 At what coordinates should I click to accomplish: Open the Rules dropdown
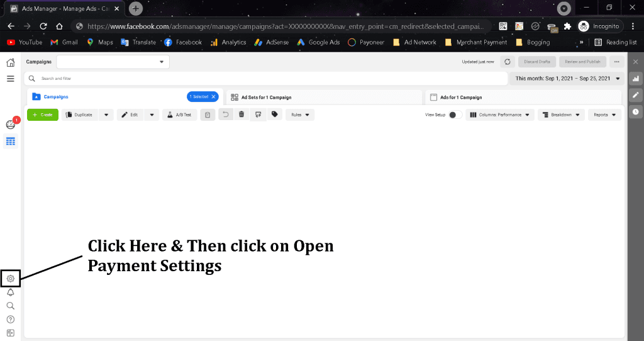(300, 115)
